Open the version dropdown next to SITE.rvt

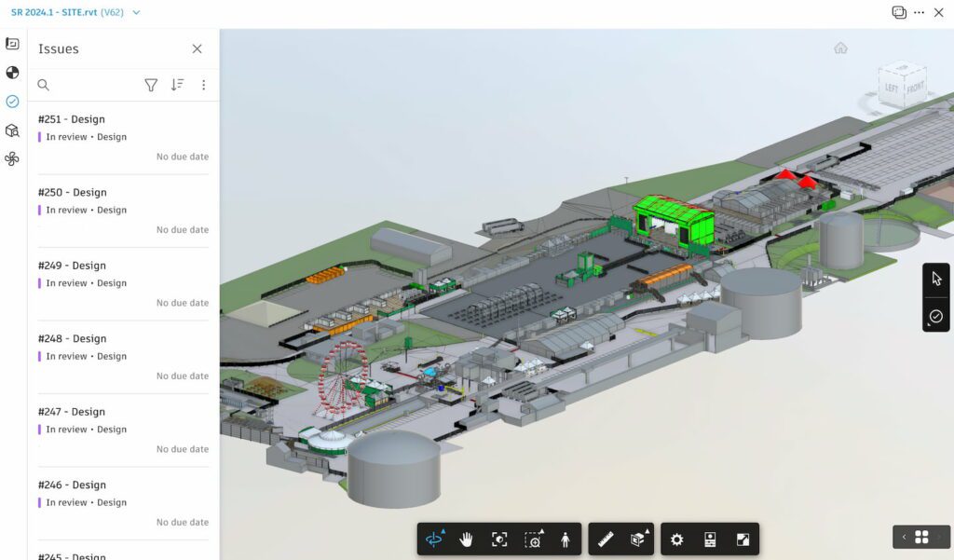coord(135,14)
